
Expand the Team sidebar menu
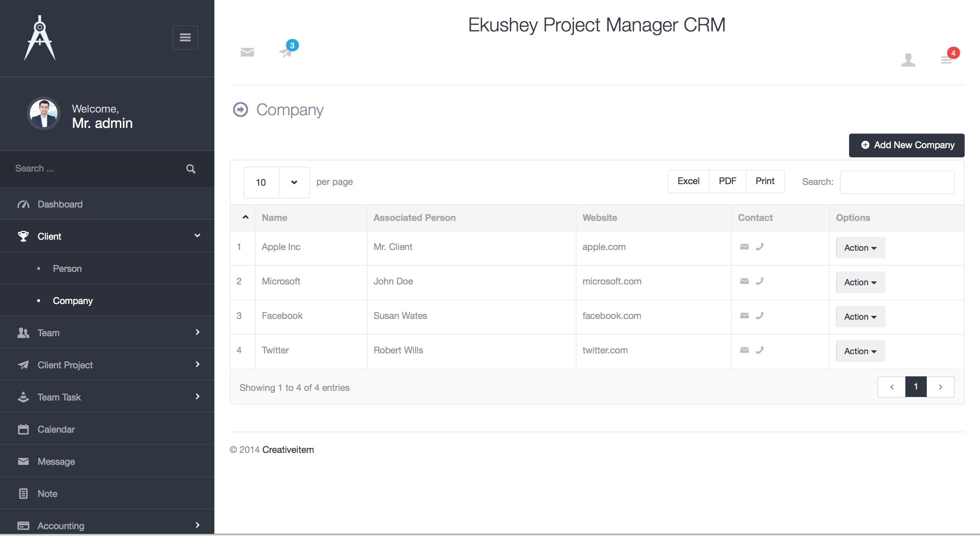[48, 333]
